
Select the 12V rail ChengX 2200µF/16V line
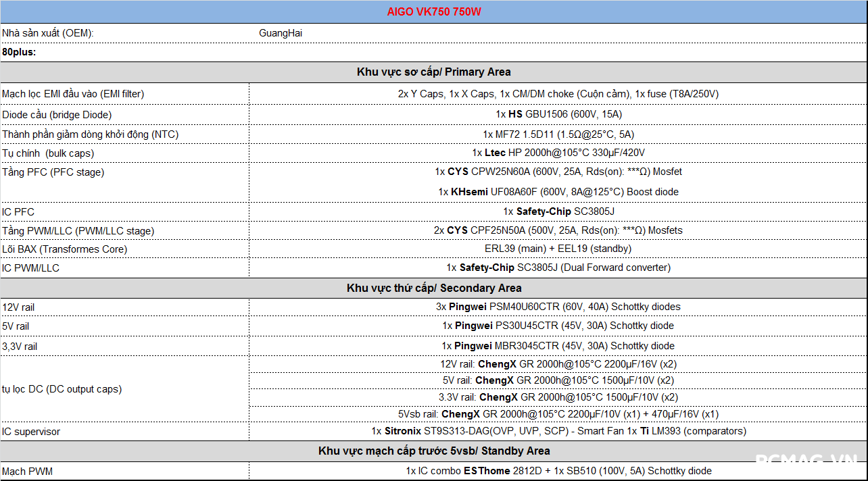point(558,364)
